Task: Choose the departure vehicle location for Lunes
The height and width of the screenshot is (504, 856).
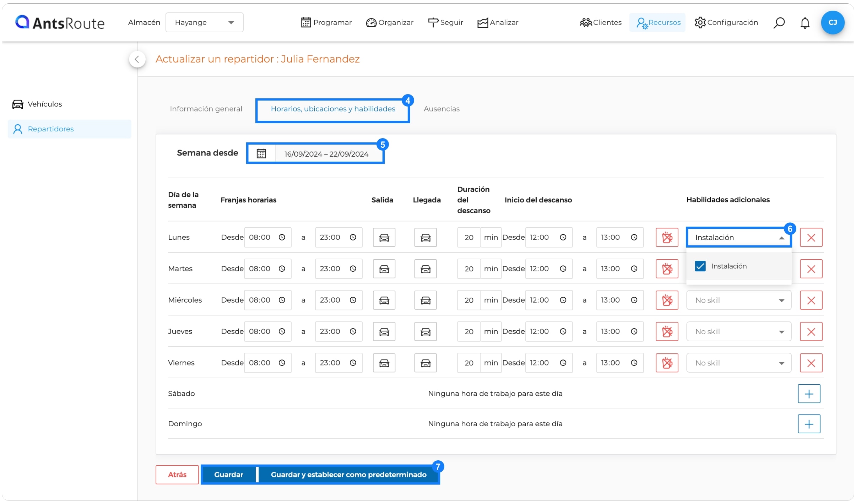Action: click(384, 237)
